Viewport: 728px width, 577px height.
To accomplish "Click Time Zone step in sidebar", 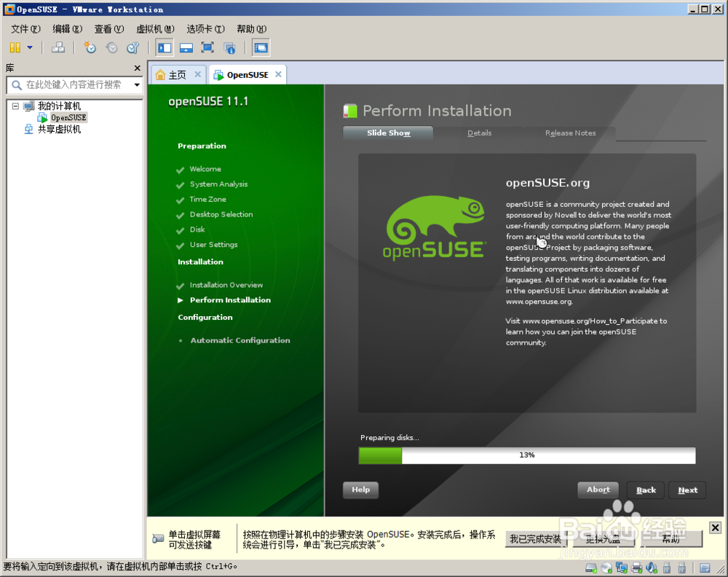I will pyautogui.click(x=208, y=200).
